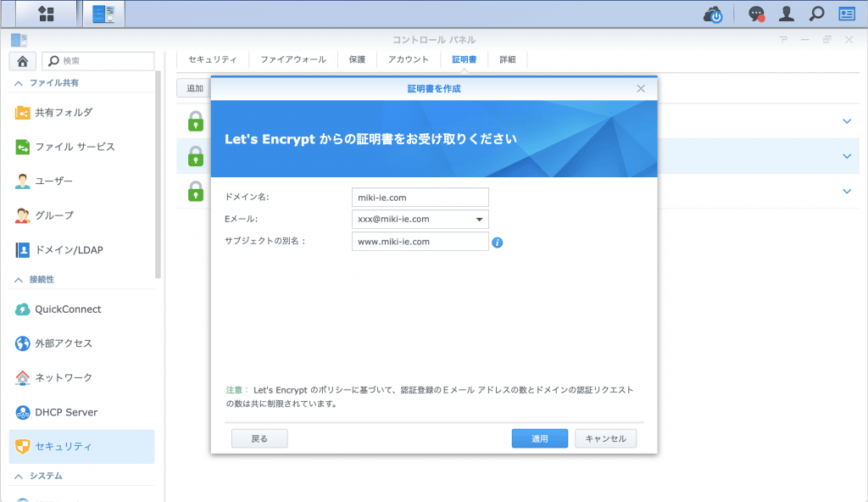Open the widgets panel icon

846,14
